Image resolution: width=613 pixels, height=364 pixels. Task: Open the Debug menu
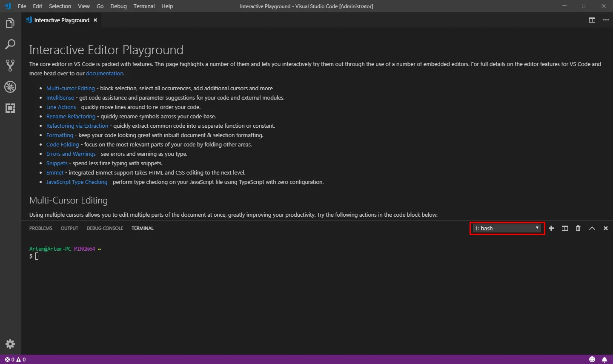pyautogui.click(x=118, y=6)
